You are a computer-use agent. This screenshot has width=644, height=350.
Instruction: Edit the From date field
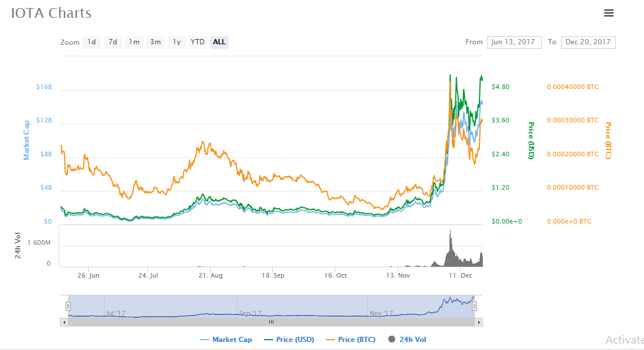click(514, 42)
